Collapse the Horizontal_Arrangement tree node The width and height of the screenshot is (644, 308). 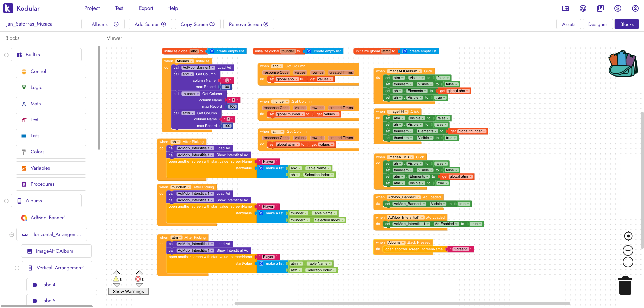point(12,235)
